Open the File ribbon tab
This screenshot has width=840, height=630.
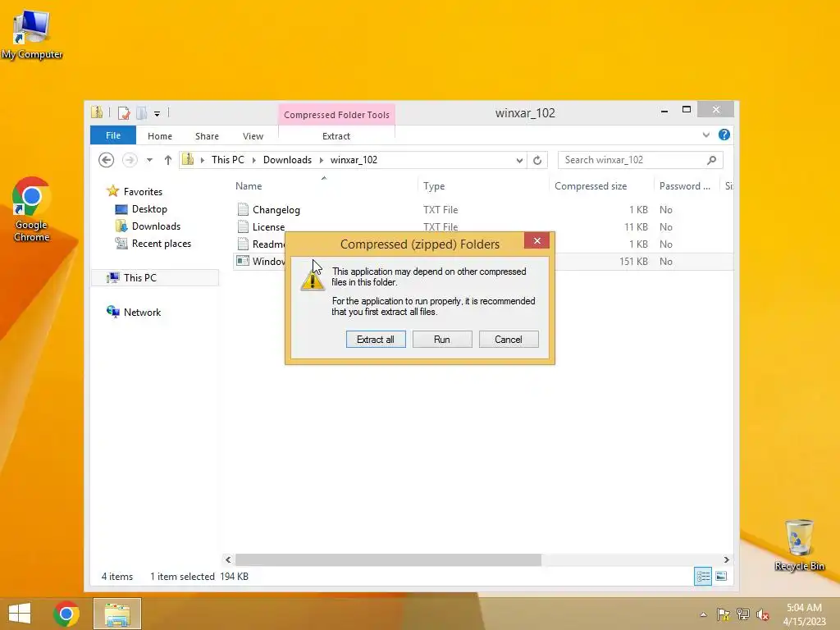coord(113,135)
